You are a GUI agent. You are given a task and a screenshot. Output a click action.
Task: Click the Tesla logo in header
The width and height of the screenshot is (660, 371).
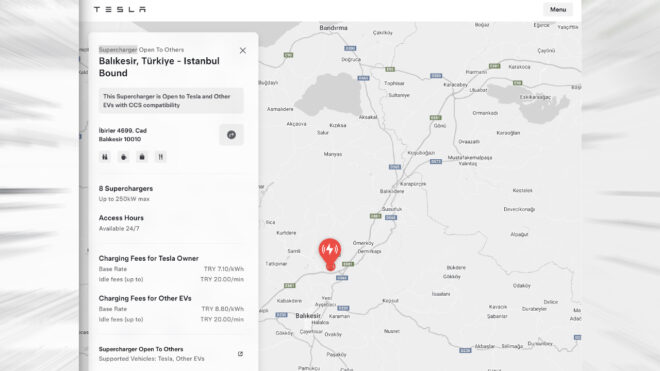pyautogui.click(x=120, y=9)
